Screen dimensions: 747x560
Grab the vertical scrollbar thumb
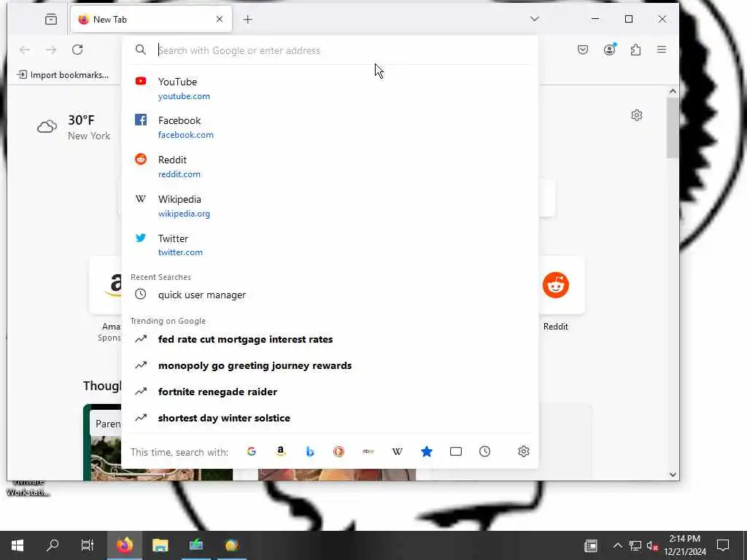click(x=673, y=128)
